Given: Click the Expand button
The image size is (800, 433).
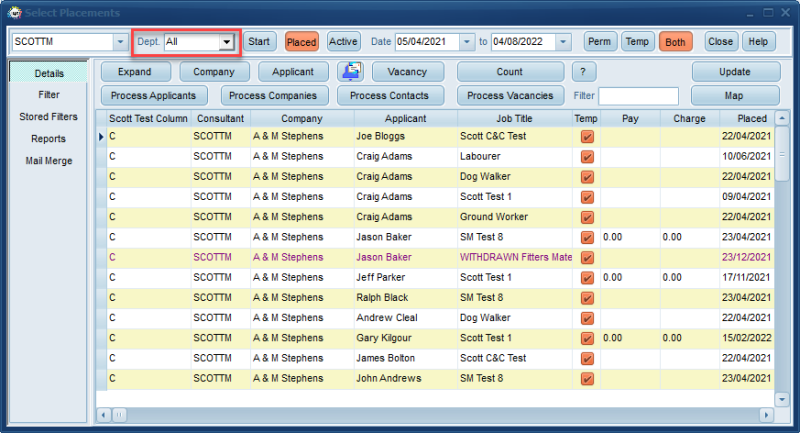Looking at the screenshot, I should (x=135, y=72).
